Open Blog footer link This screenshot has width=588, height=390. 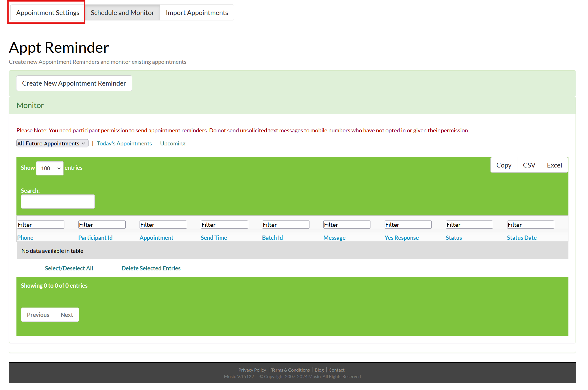(319, 370)
